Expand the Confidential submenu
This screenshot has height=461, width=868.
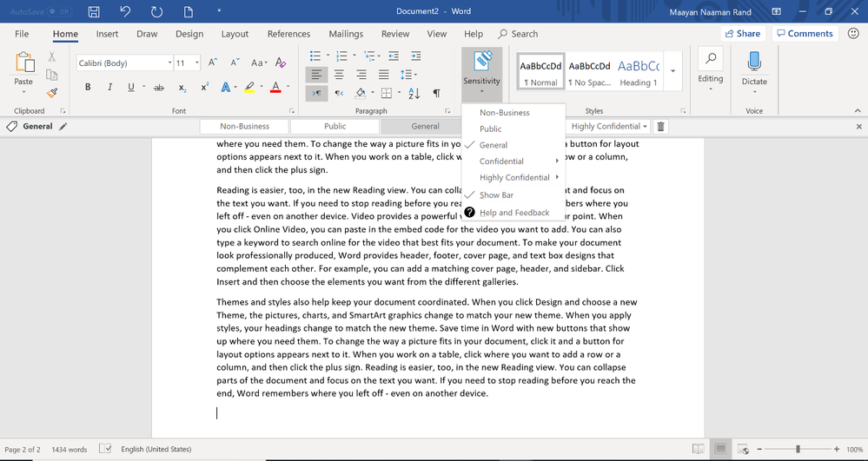[x=514, y=161]
